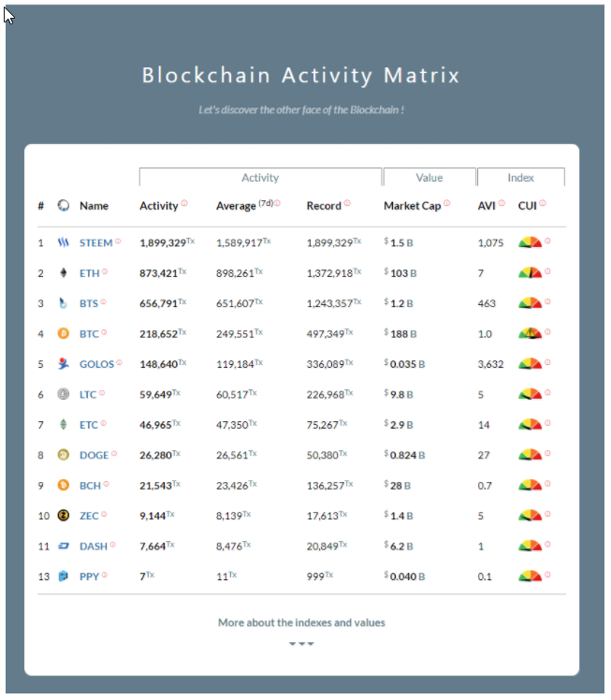Expand 'More about the indexes and values'
The height and width of the screenshot is (700, 611).
pyautogui.click(x=301, y=622)
